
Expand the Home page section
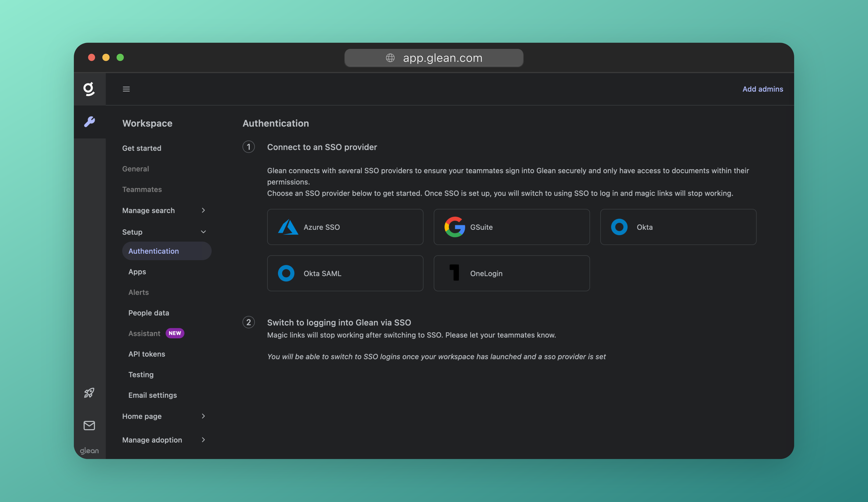(203, 416)
